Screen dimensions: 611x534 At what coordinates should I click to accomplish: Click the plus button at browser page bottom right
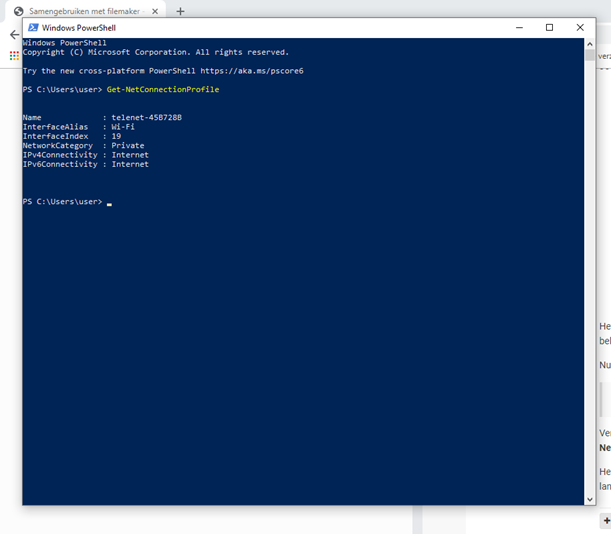606,521
